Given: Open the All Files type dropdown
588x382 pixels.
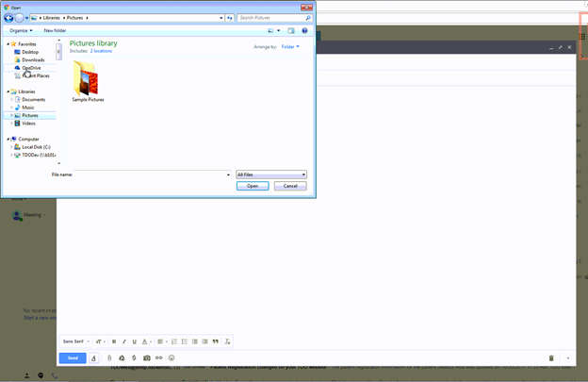Looking at the screenshot, I should 271,174.
